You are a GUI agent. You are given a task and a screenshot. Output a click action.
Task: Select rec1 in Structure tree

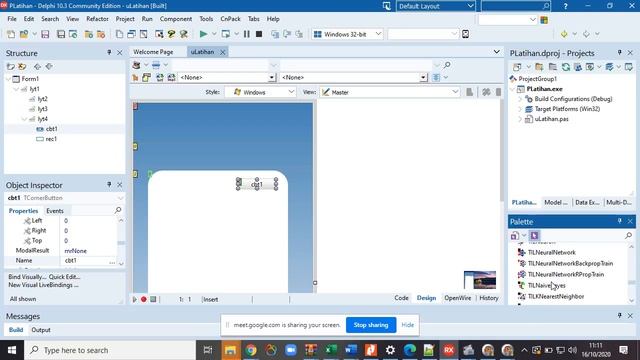(51, 139)
